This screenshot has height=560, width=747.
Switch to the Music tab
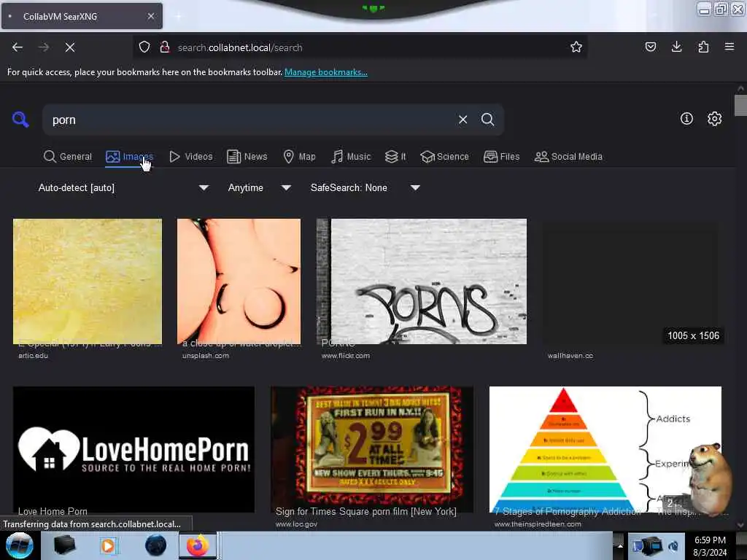tap(351, 157)
